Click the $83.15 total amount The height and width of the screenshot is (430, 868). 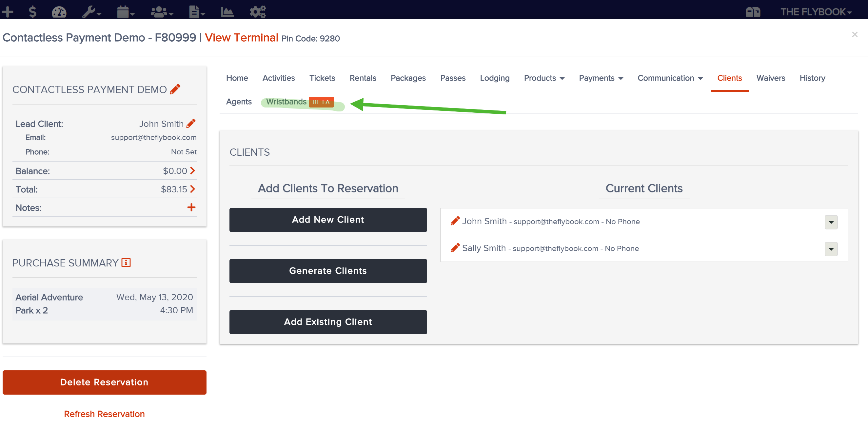coord(174,189)
